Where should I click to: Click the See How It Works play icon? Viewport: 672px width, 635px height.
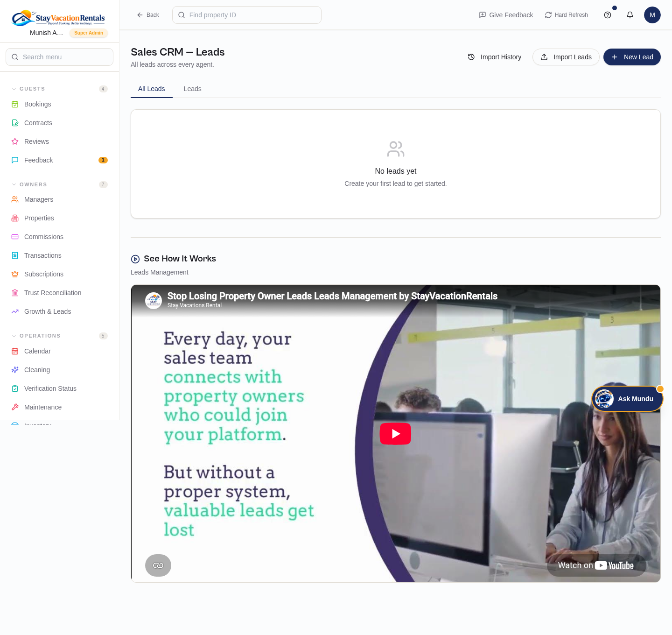135,259
